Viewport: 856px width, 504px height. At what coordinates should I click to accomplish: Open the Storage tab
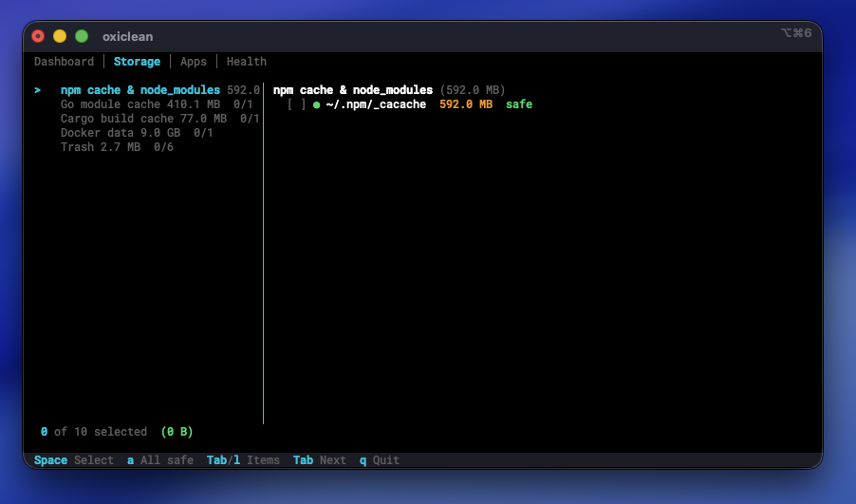[137, 62]
